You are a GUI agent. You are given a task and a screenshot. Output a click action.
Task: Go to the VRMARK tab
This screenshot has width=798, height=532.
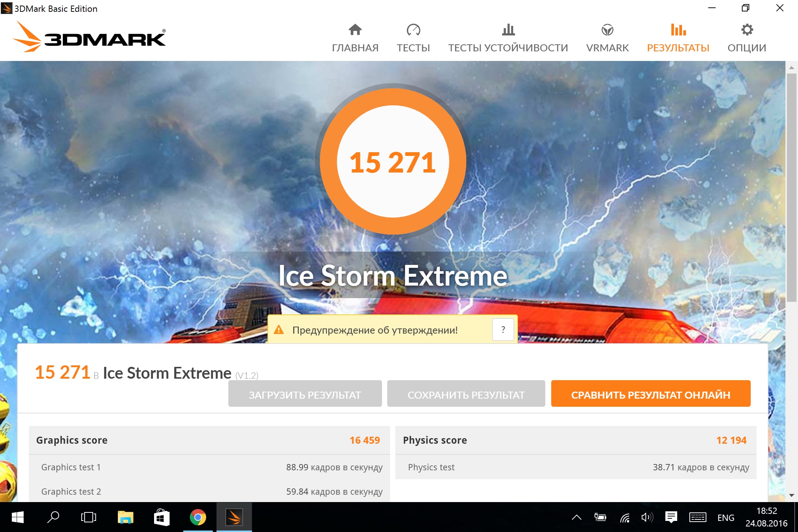(x=607, y=38)
